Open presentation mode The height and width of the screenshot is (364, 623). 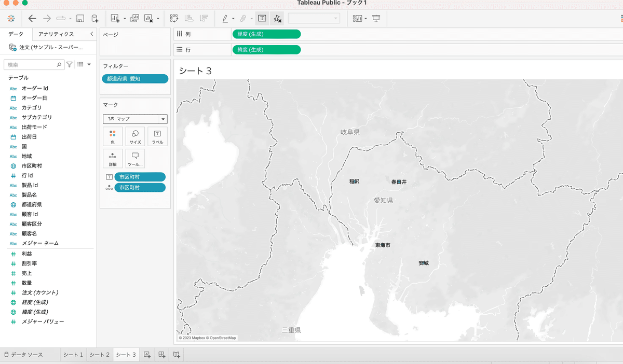376,19
